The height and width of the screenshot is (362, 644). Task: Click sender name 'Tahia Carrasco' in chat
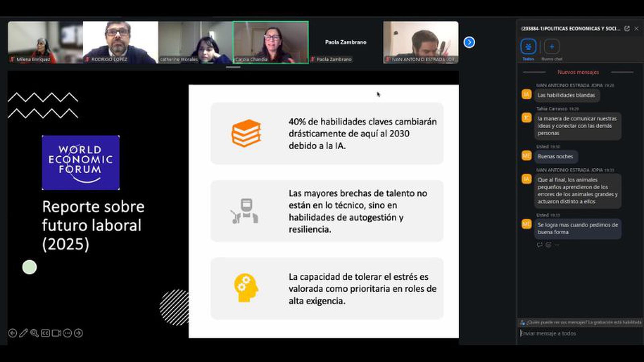point(552,109)
